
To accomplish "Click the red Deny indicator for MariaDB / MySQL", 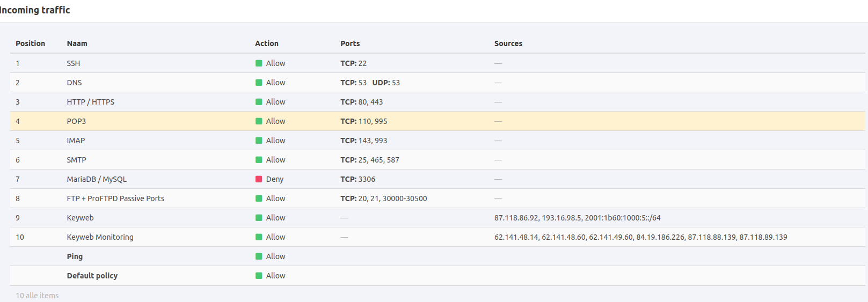I will (x=259, y=179).
